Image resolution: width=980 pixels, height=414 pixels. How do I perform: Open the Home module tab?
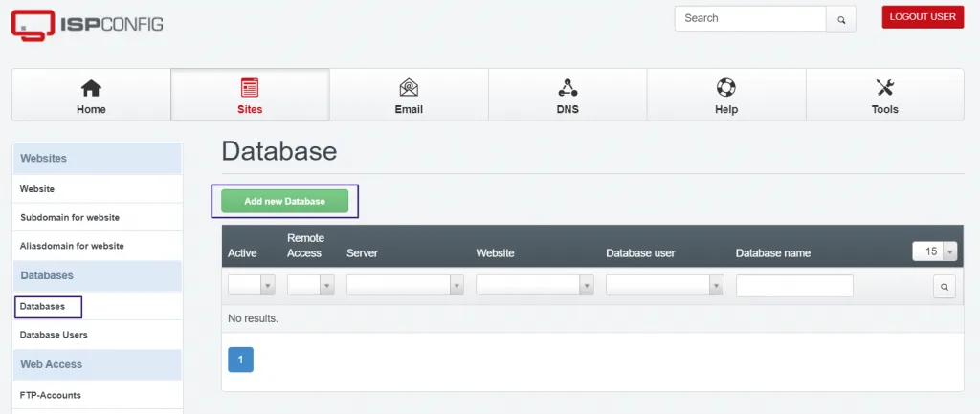(x=91, y=95)
